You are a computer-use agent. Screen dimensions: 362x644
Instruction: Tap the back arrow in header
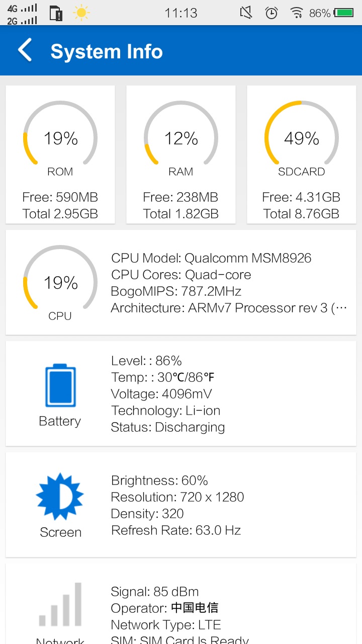click(25, 51)
